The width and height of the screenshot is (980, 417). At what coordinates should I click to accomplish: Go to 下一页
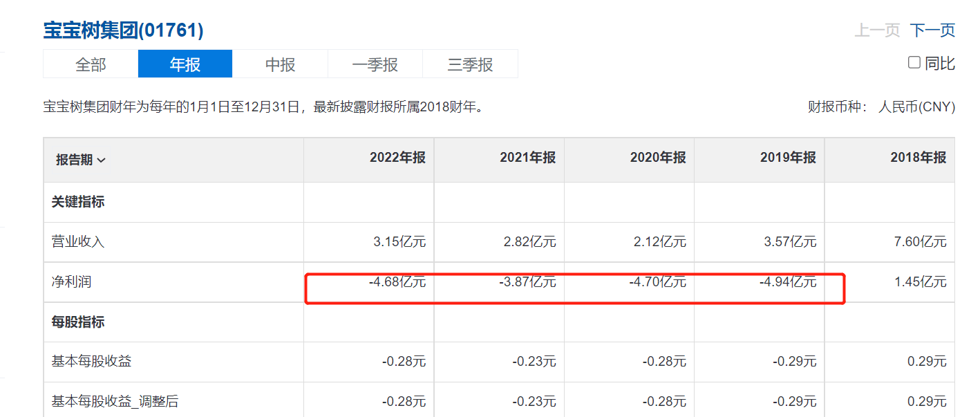932,30
